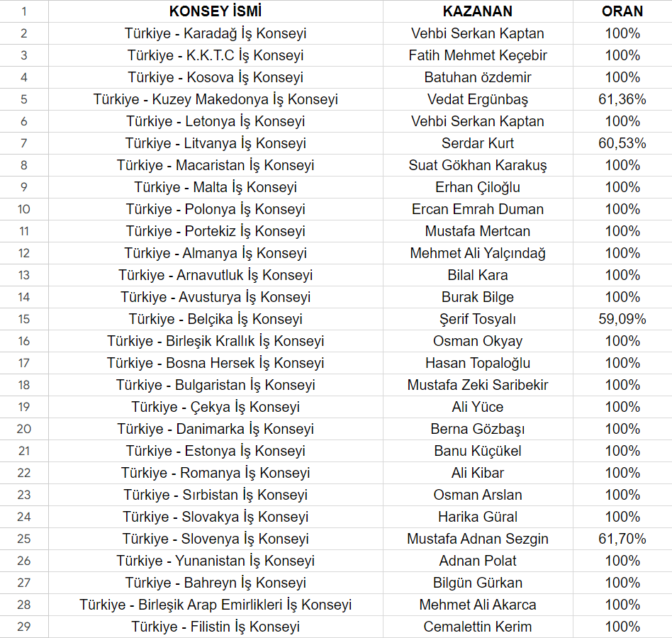
Task: Click the Türkiye - Birleşik Krallık İş Konseyi cell
Action: click(215, 341)
